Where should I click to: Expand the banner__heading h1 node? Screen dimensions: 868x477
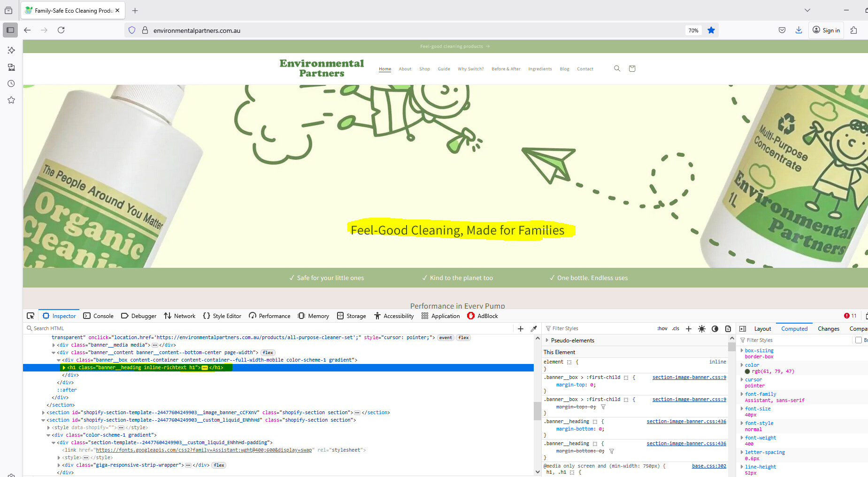click(64, 368)
